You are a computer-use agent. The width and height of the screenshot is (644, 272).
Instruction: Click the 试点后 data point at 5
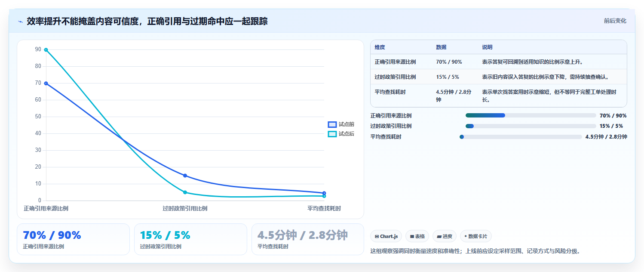coord(185,192)
